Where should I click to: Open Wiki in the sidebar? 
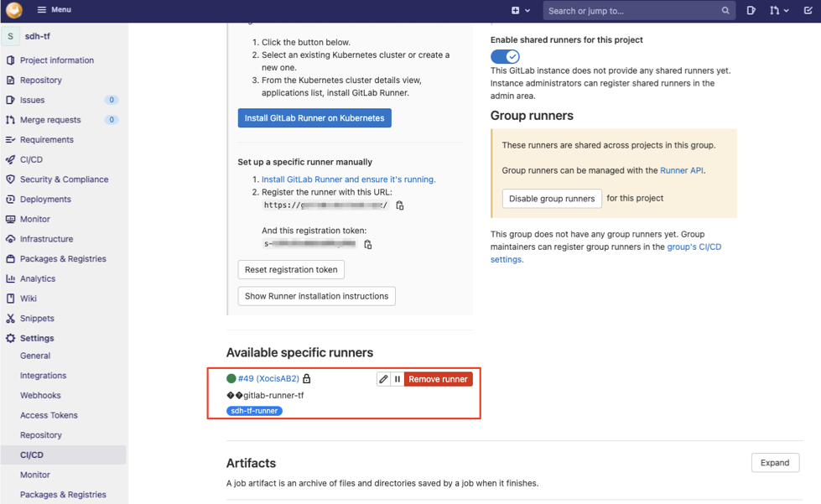click(29, 299)
